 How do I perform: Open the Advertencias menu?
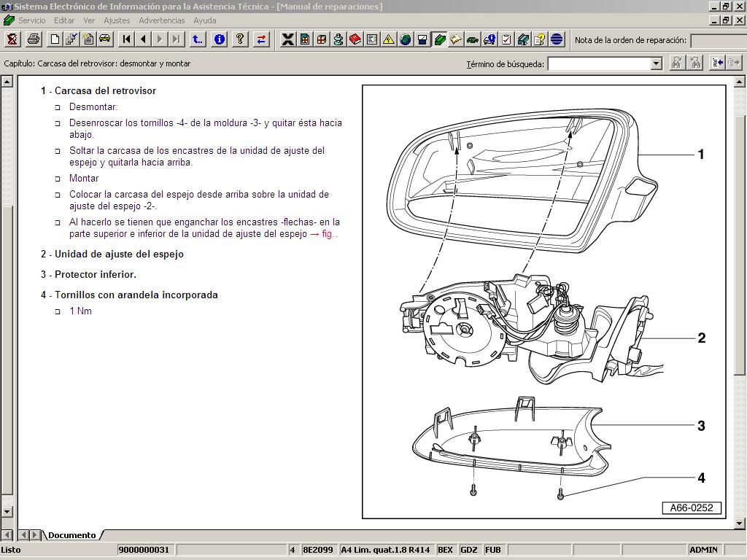click(x=162, y=20)
